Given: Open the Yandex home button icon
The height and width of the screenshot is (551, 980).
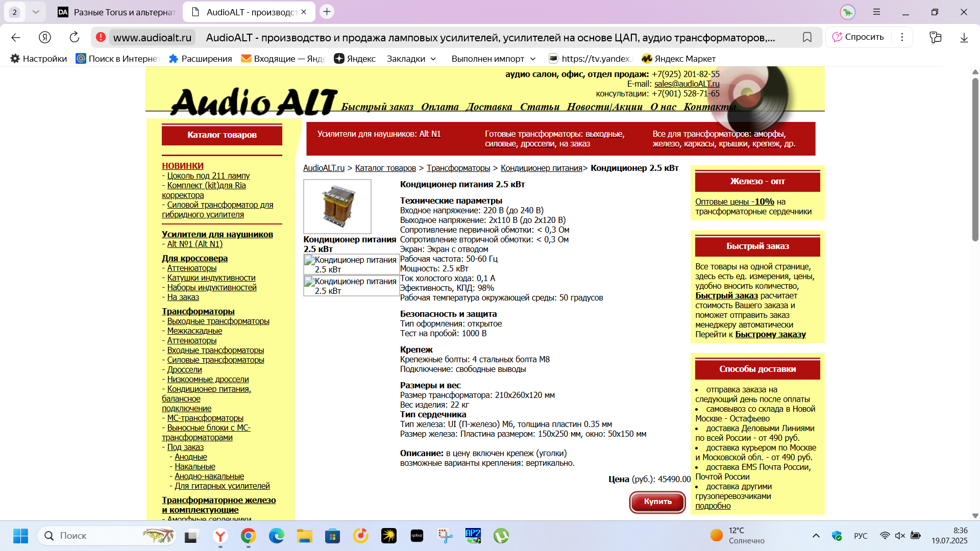Looking at the screenshot, I should [45, 37].
